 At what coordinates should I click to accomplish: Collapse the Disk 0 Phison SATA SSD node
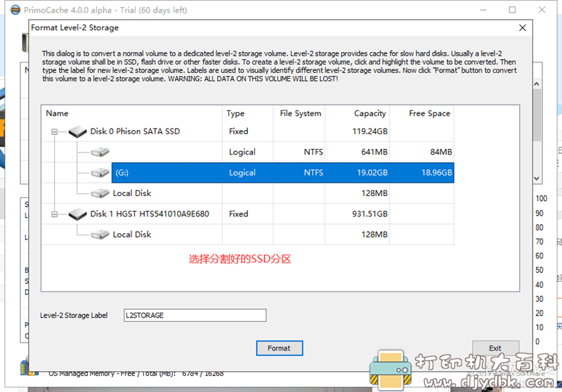pyautogui.click(x=54, y=132)
